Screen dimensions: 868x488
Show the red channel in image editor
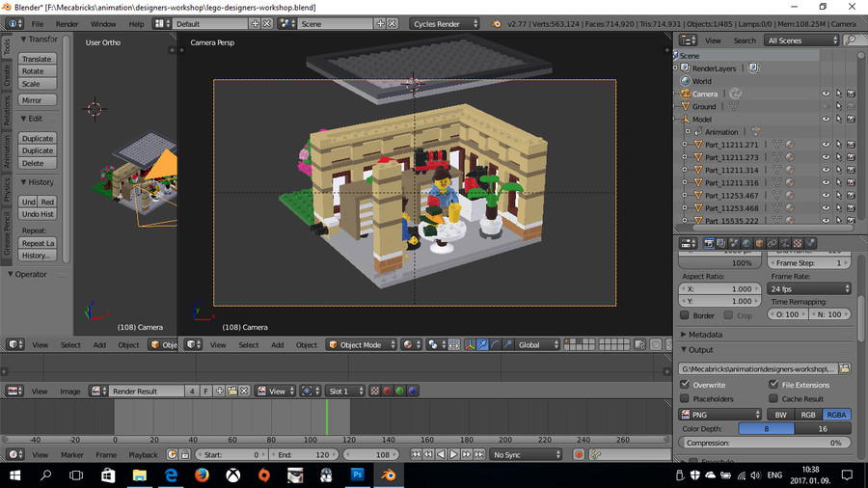click(387, 392)
